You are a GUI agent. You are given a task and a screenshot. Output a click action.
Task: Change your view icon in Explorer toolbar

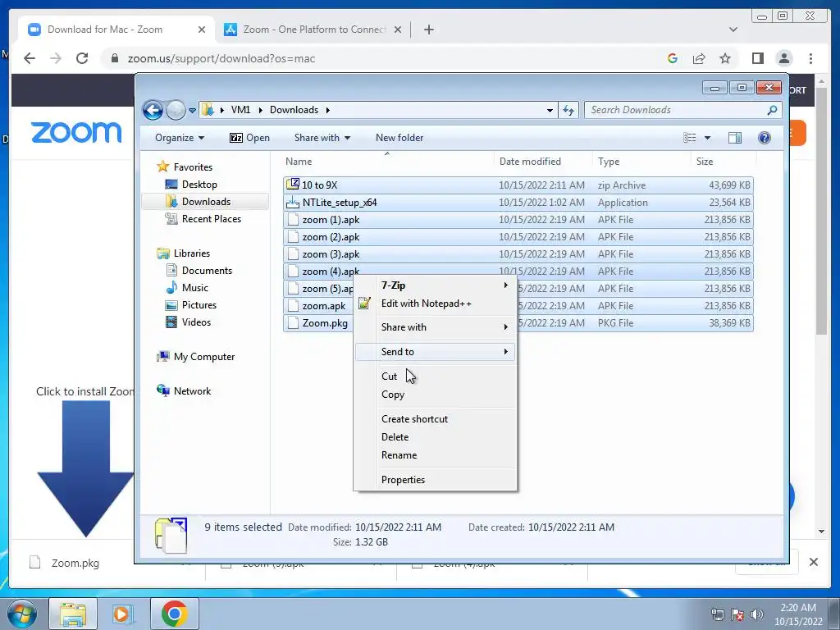pyautogui.click(x=689, y=138)
